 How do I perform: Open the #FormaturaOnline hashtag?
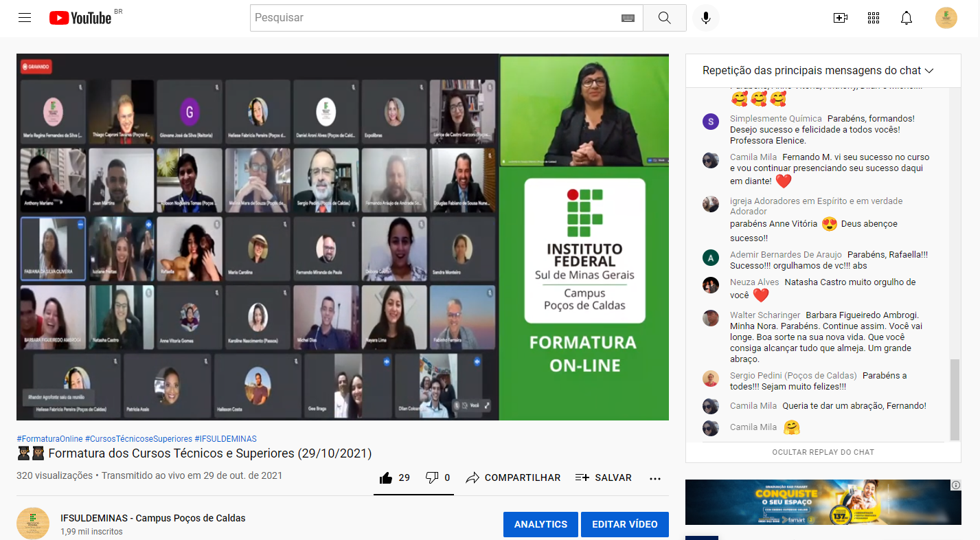49,438
